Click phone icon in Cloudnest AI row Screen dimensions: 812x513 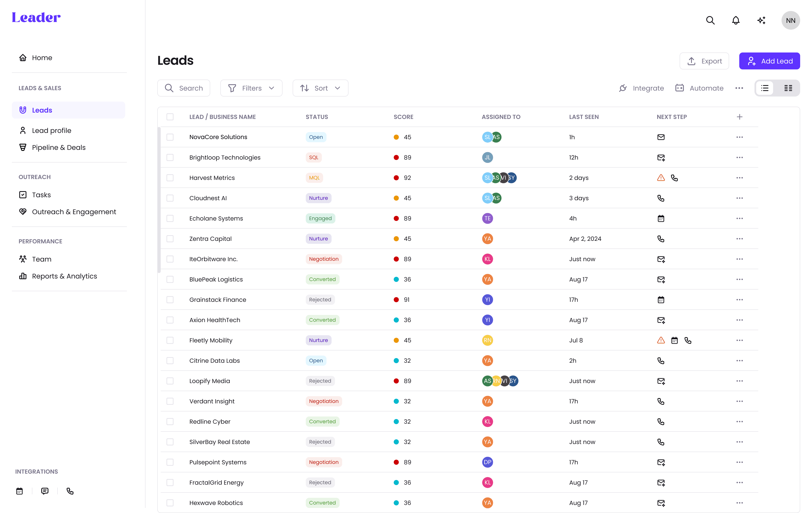click(661, 198)
